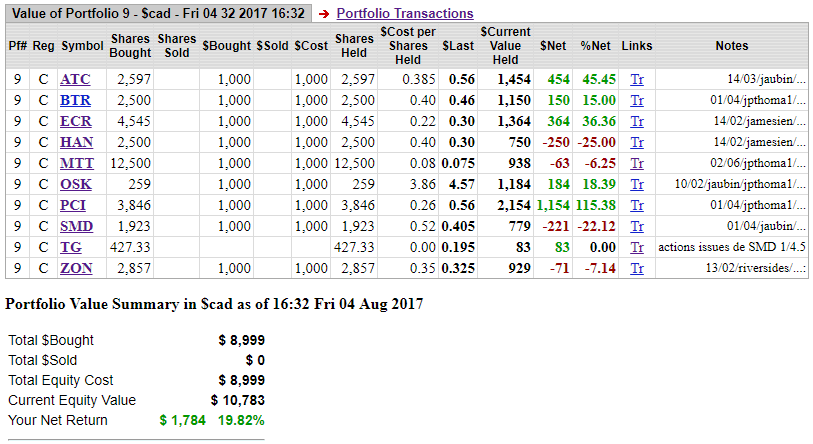View Tr transactions for the ZON row

637,268
